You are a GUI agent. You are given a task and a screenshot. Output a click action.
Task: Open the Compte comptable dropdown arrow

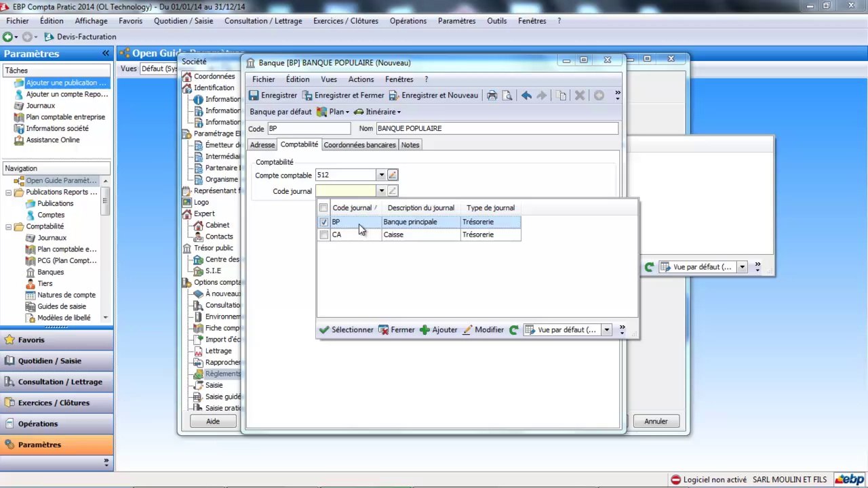[381, 175]
